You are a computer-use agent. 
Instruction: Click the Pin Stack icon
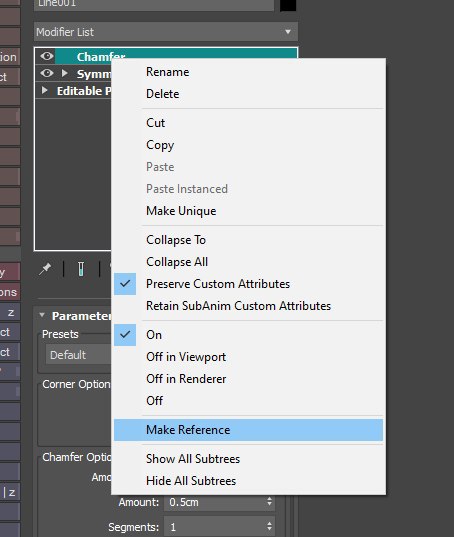[x=45, y=269]
